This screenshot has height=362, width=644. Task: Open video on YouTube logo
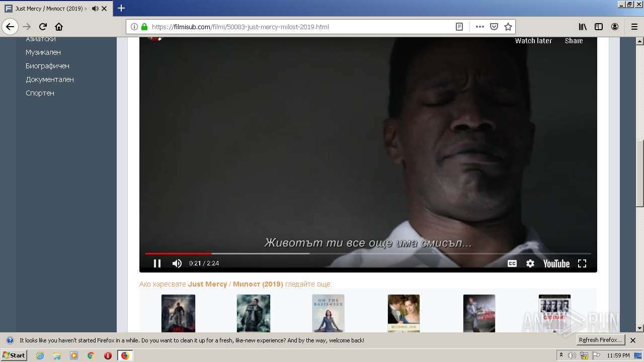pyautogui.click(x=556, y=263)
